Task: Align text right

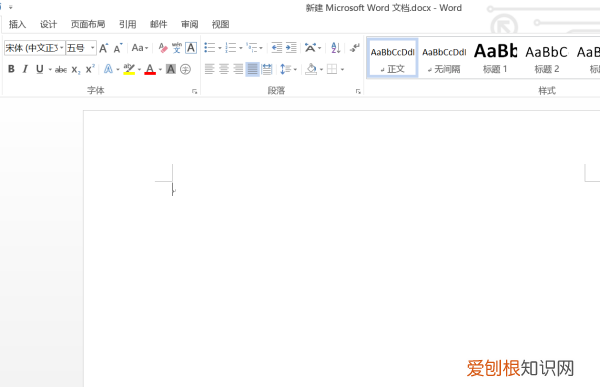Action: [x=238, y=69]
